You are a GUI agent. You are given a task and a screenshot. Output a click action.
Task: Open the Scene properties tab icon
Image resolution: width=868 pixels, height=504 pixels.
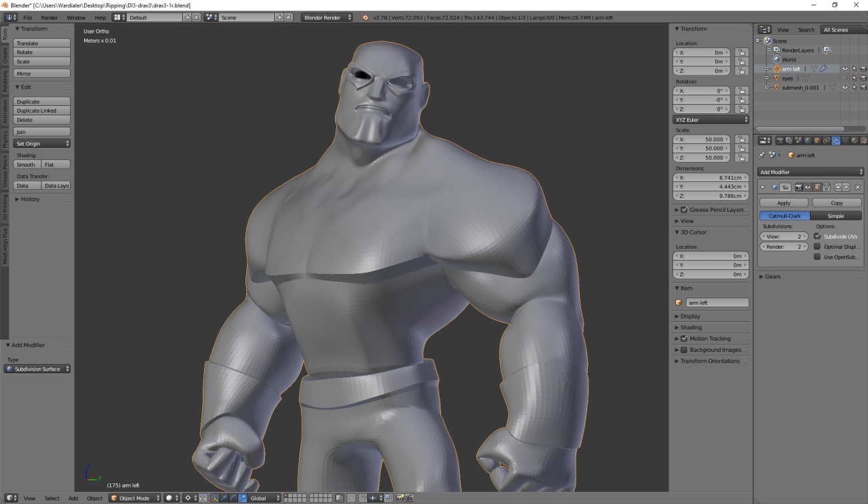(799, 141)
